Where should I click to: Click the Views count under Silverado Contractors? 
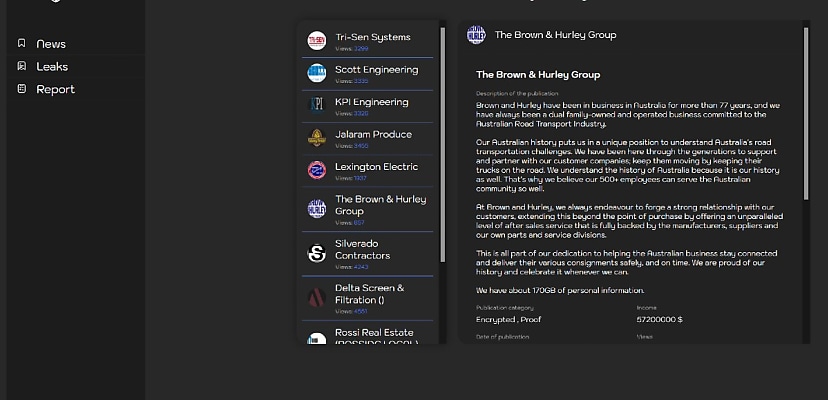(361, 267)
